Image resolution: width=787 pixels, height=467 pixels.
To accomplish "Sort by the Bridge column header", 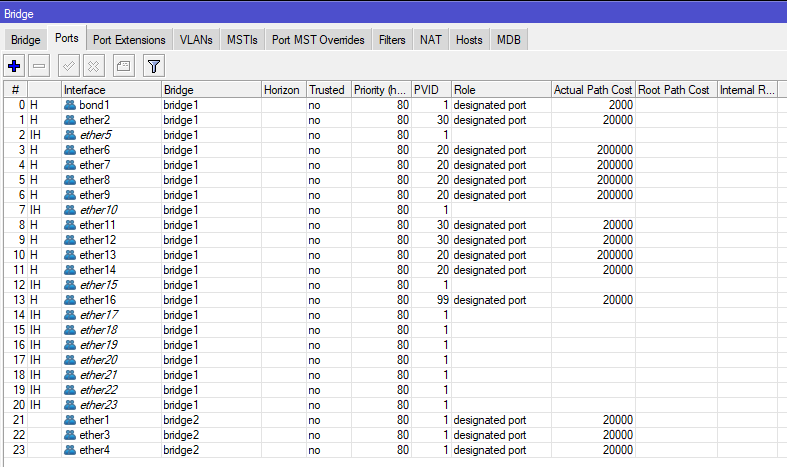I will point(211,90).
